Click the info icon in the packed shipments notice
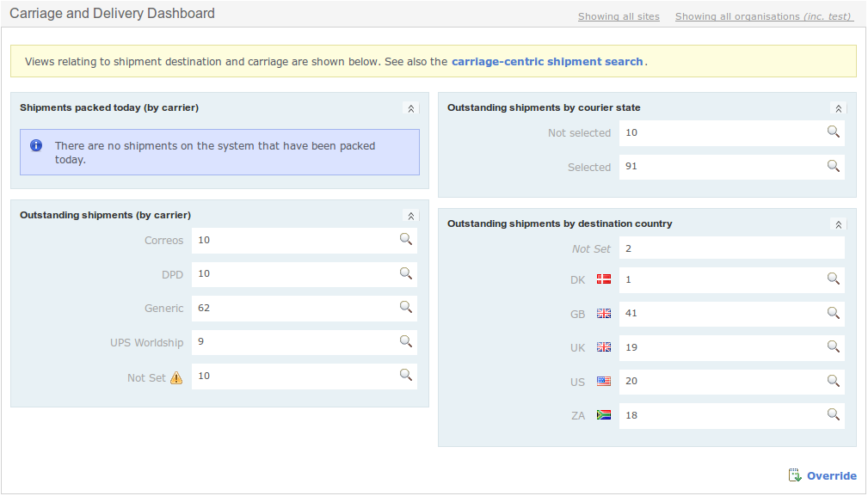868x496 pixels. click(x=35, y=145)
